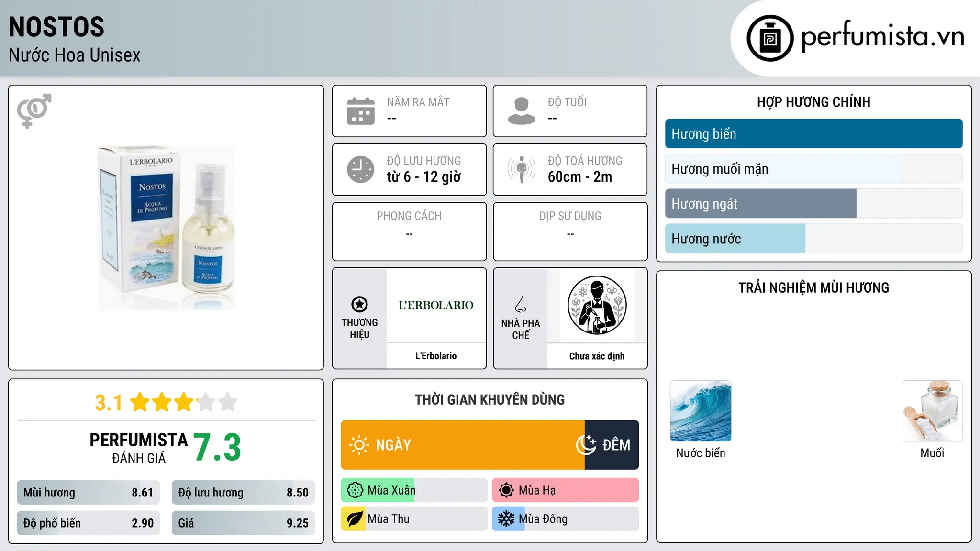Click the leaf icon for Mùa Thu
The height and width of the screenshot is (551, 980).
[355, 519]
